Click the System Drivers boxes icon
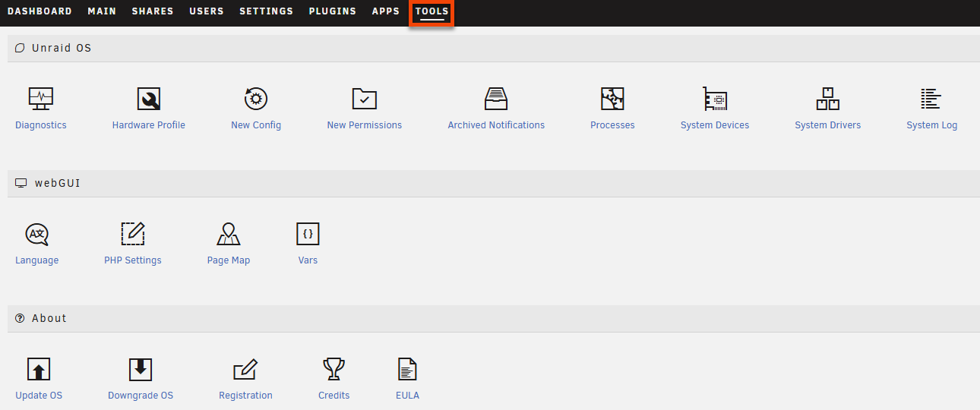The image size is (980, 410). [x=827, y=99]
